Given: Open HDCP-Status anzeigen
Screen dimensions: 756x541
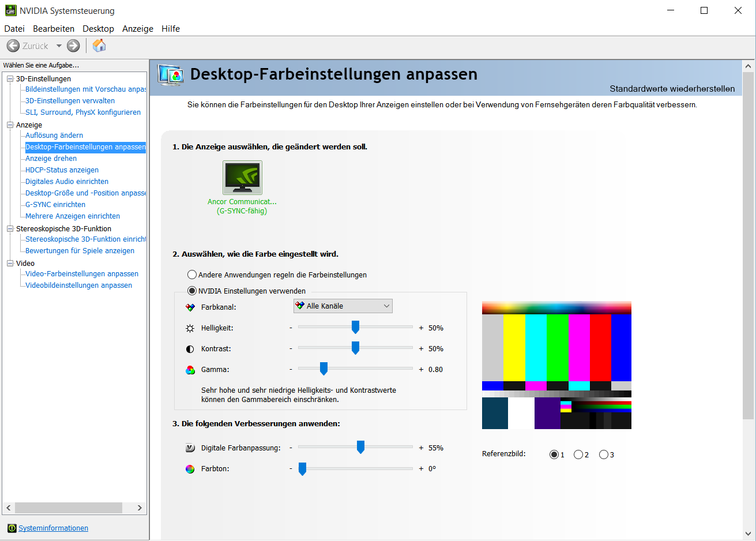Looking at the screenshot, I should (x=62, y=170).
